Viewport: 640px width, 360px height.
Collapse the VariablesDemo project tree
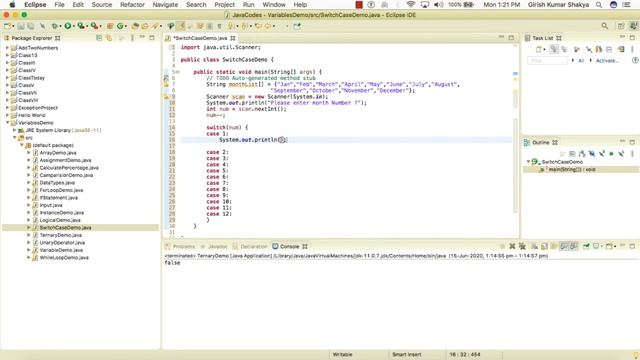[x=7, y=122]
